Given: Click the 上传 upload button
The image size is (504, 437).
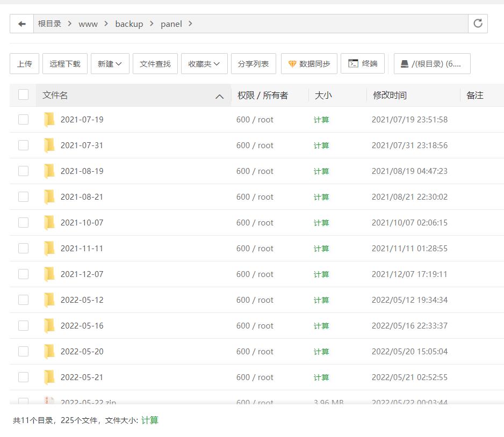Looking at the screenshot, I should (24, 64).
